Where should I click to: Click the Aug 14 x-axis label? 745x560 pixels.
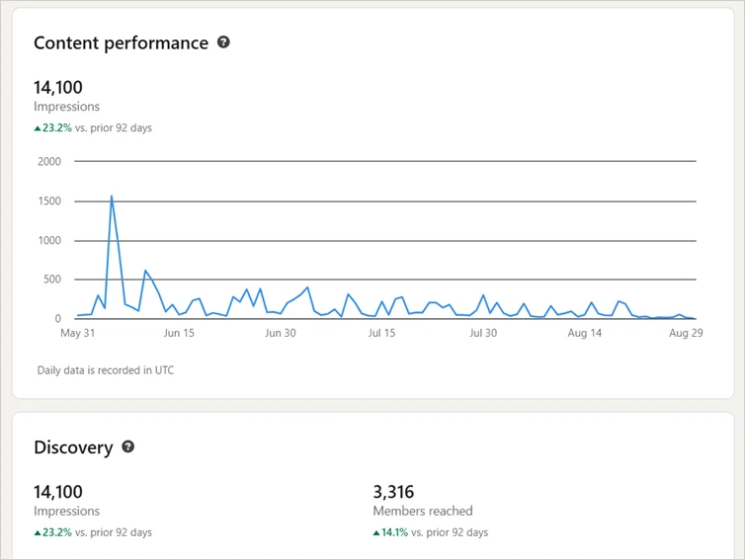tap(585, 333)
